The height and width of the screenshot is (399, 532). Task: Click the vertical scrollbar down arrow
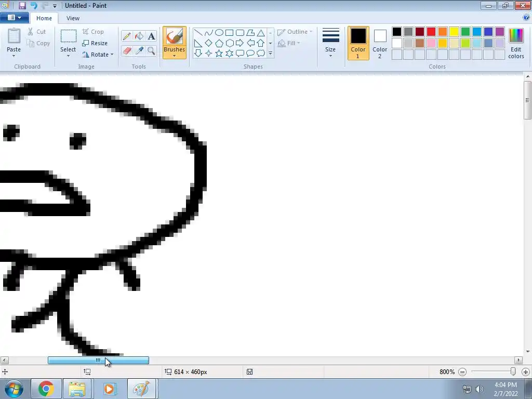click(528, 352)
